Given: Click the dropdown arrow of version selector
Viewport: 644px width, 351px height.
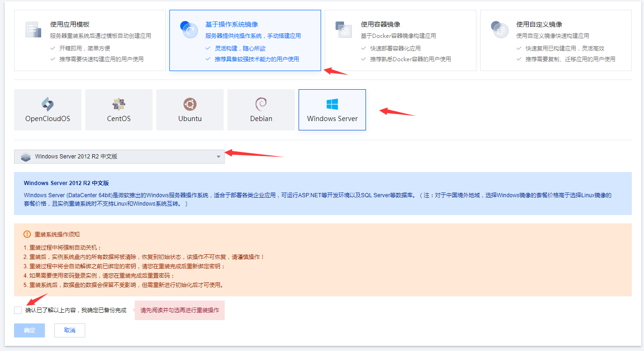Looking at the screenshot, I should pyautogui.click(x=219, y=157).
